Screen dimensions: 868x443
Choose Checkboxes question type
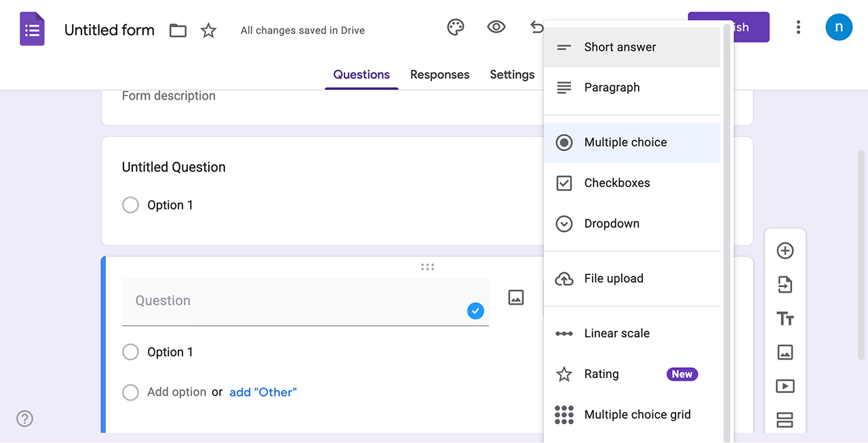point(617,183)
